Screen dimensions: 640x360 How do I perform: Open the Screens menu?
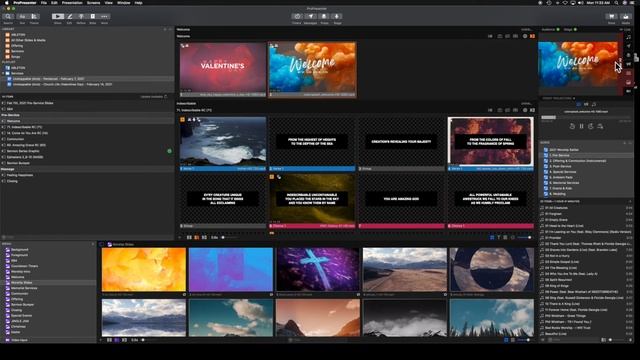93,2
